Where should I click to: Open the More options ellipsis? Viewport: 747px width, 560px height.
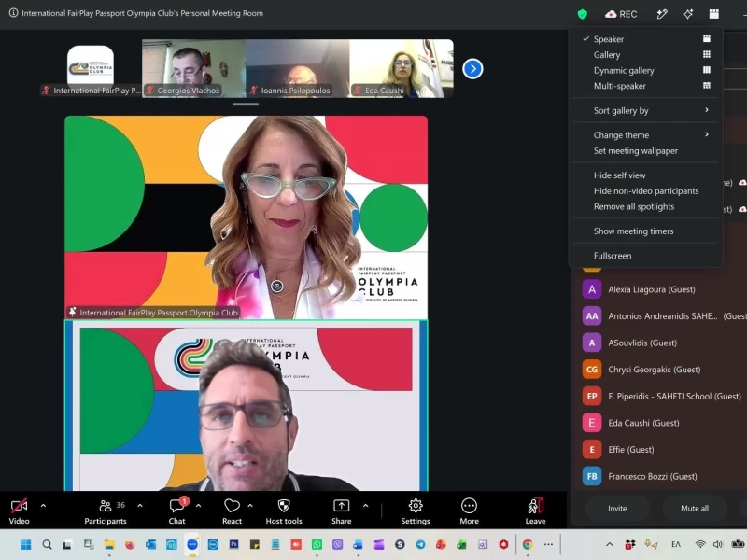tap(470, 511)
